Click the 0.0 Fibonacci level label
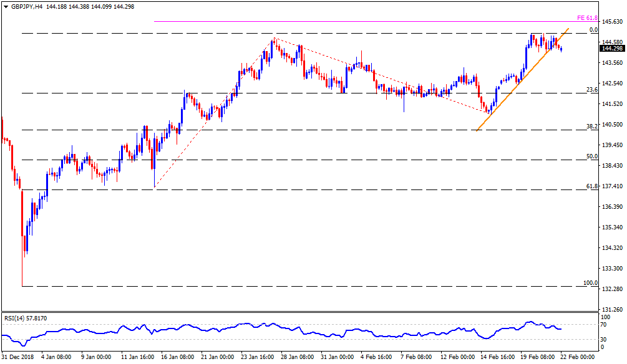The image size is (627, 364). point(594,30)
